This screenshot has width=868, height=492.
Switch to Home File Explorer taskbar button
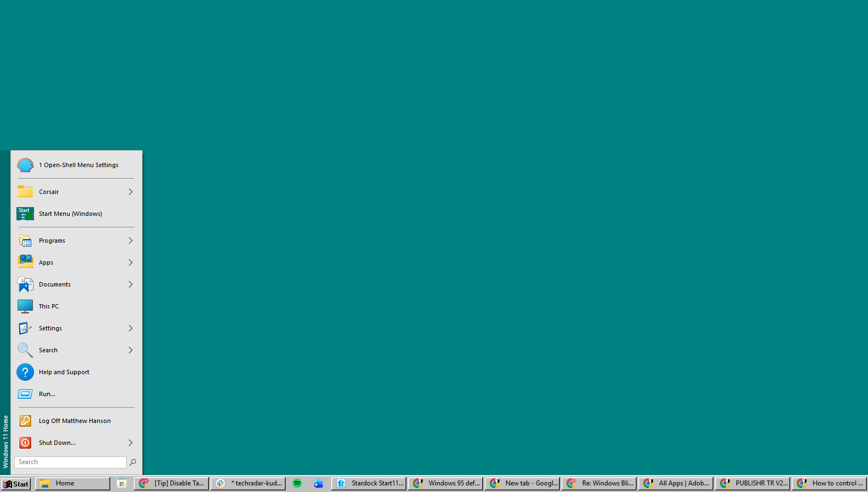point(72,483)
